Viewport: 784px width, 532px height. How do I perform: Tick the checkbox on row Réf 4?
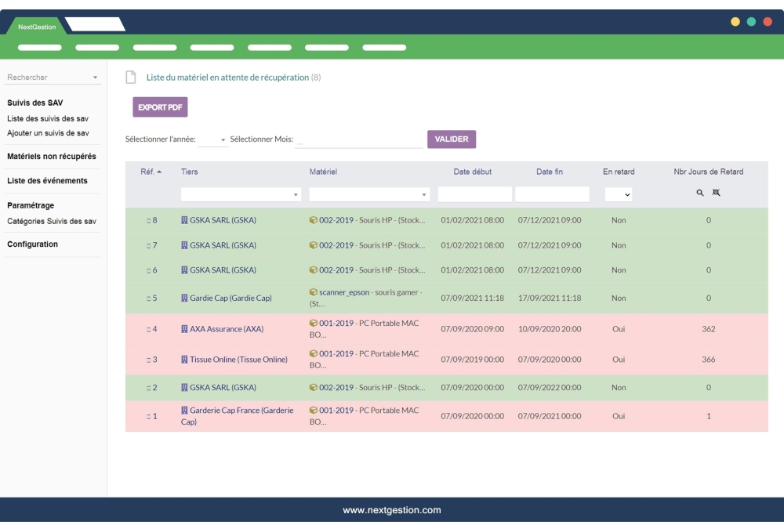pyautogui.click(x=147, y=329)
